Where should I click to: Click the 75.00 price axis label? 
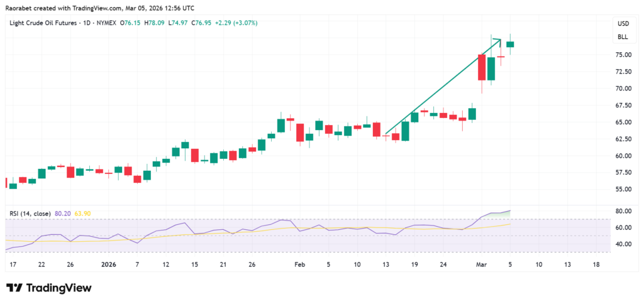point(624,55)
